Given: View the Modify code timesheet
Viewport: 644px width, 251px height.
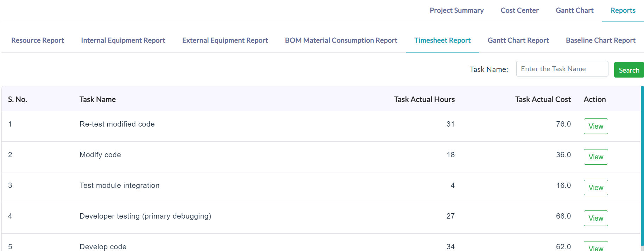Looking at the screenshot, I should pos(596,157).
